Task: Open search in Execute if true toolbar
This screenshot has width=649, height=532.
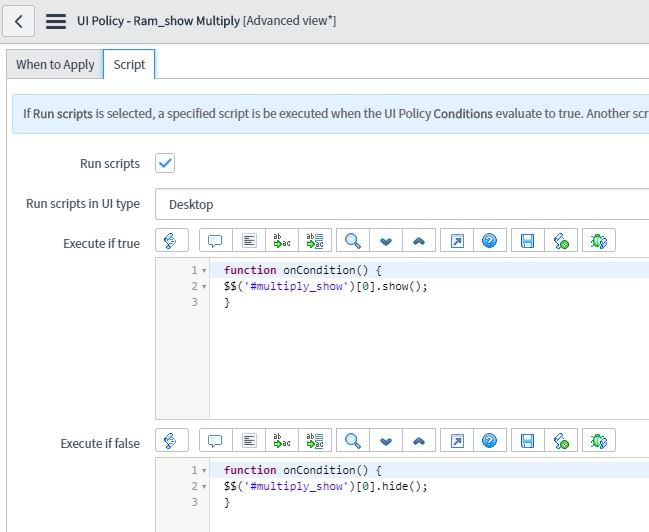Action: click(353, 241)
